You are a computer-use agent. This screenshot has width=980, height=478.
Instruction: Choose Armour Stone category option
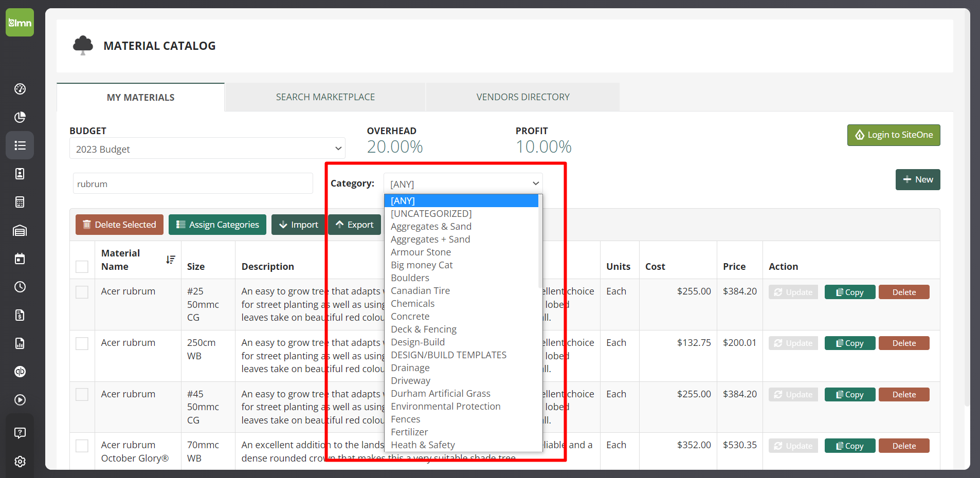tap(461, 252)
